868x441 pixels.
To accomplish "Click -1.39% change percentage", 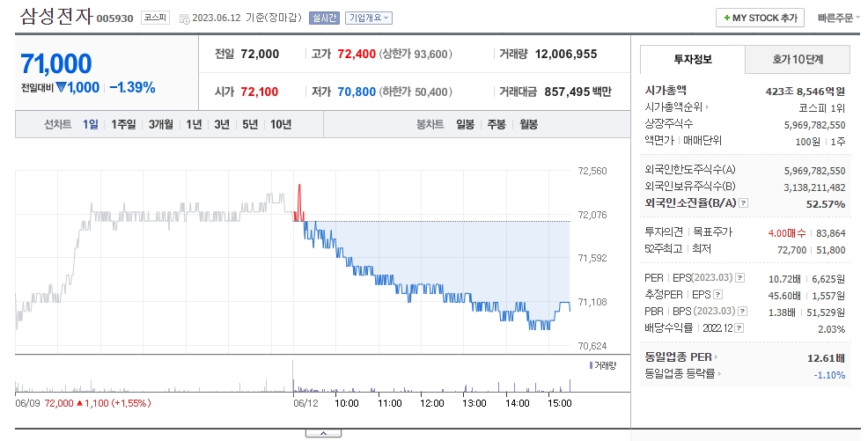I will (132, 87).
